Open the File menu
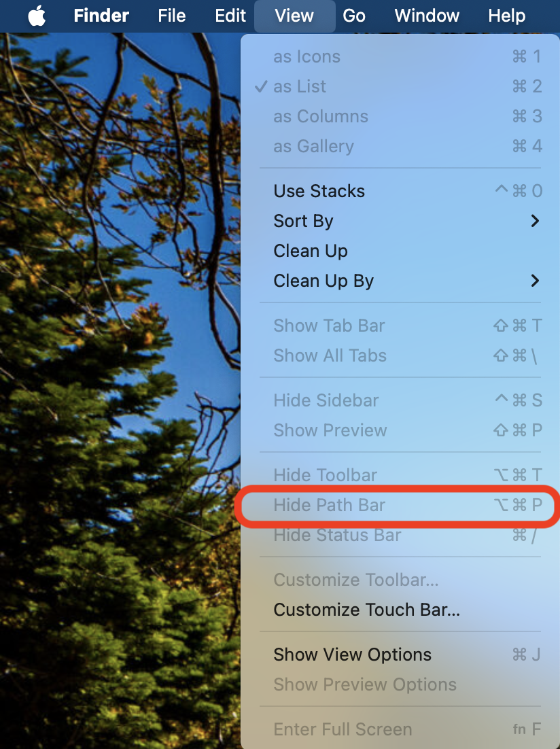This screenshot has height=749, width=560. [x=171, y=16]
